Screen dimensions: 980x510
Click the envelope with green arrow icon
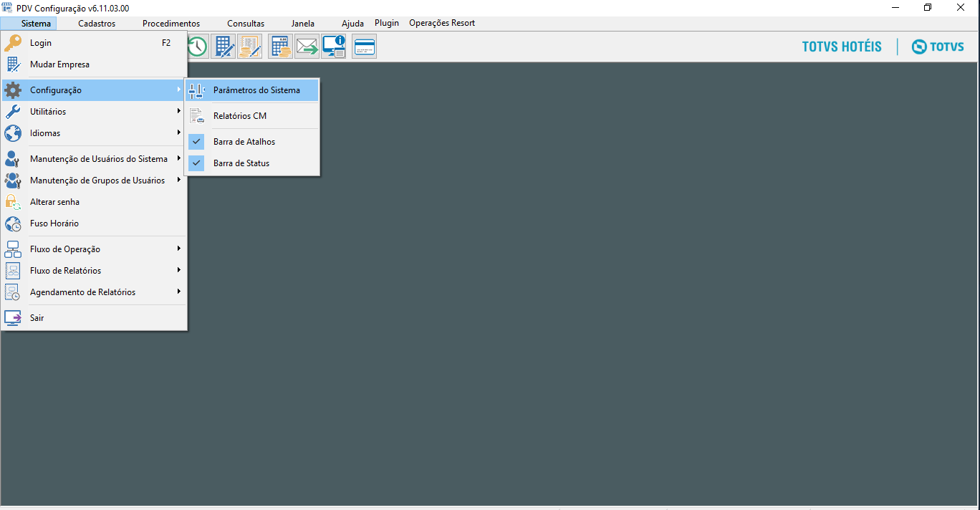pyautogui.click(x=307, y=47)
